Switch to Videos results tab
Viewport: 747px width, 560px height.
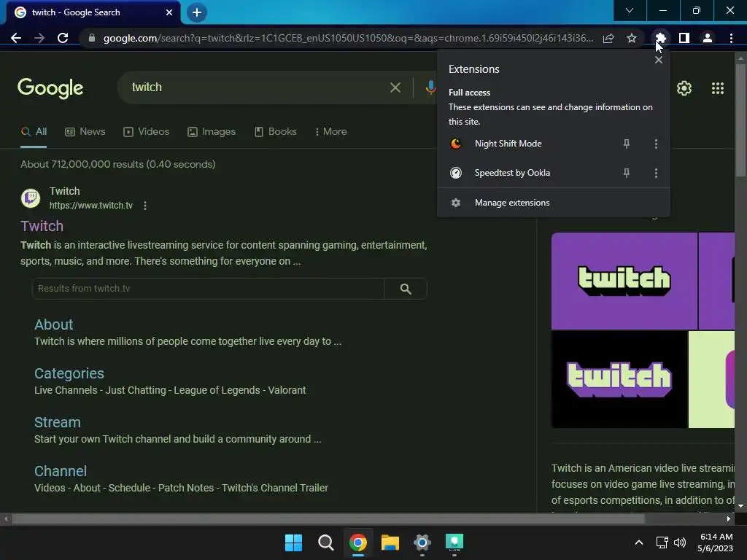[146, 132]
